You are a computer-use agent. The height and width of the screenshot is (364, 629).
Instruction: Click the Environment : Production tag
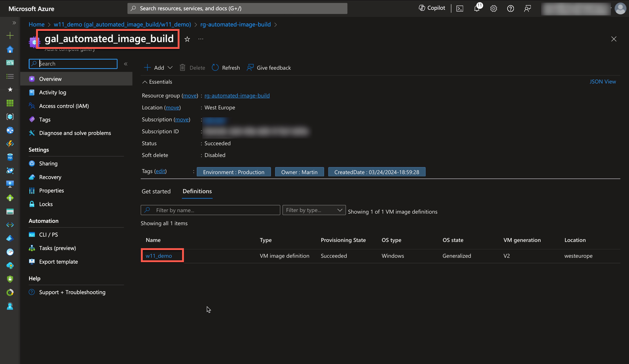(234, 172)
